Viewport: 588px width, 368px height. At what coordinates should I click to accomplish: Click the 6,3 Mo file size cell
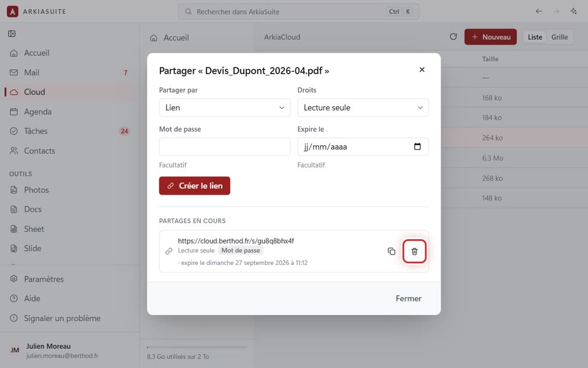click(492, 158)
